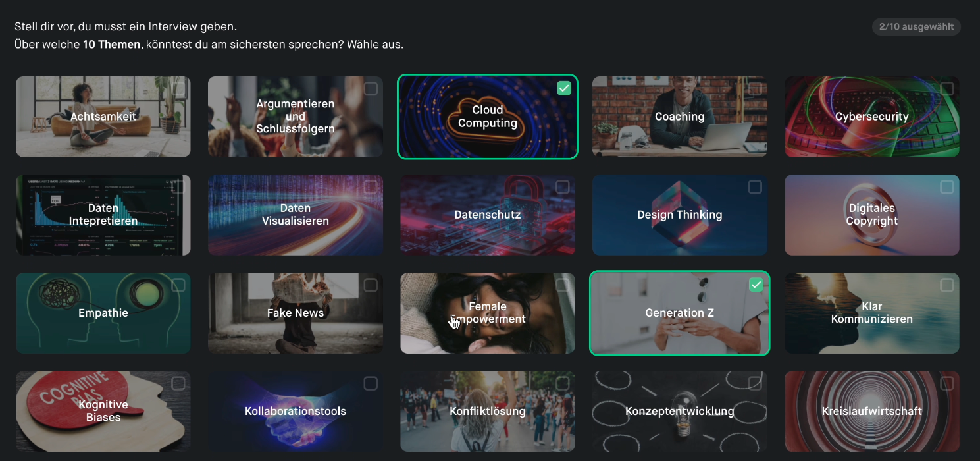The height and width of the screenshot is (461, 980).
Task: Select the Female Empowerment card
Action: pyautogui.click(x=488, y=313)
